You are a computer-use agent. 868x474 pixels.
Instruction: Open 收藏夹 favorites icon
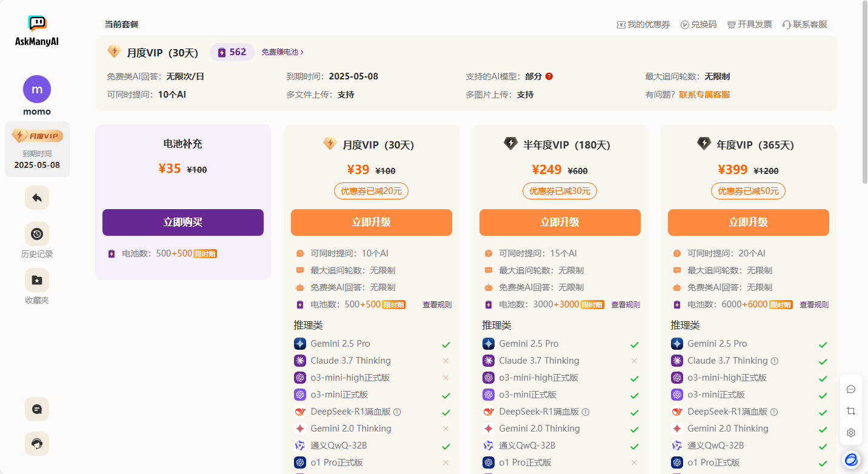tap(37, 280)
